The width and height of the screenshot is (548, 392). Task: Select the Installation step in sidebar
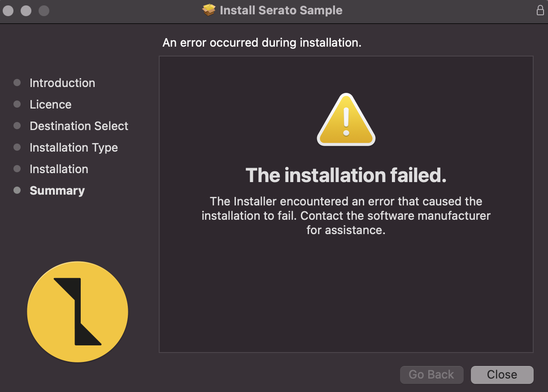(59, 169)
